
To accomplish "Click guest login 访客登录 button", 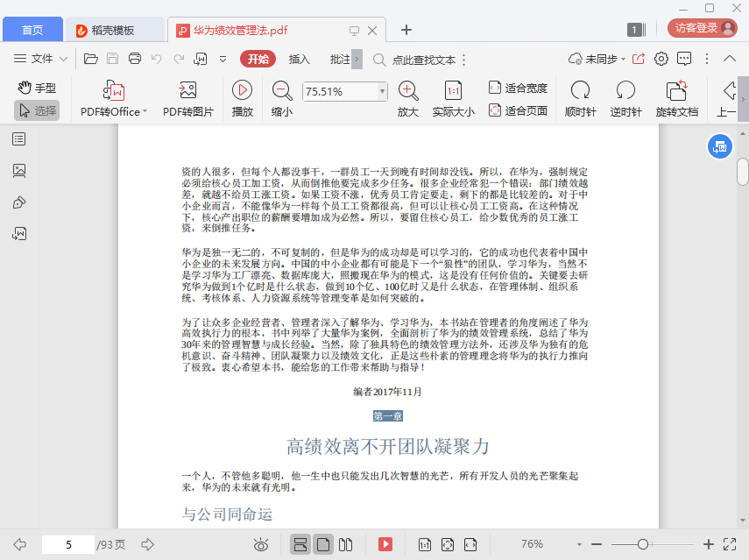I will (x=703, y=28).
